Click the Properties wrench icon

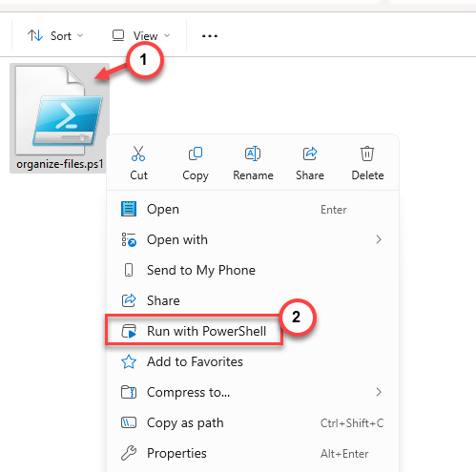point(129,453)
